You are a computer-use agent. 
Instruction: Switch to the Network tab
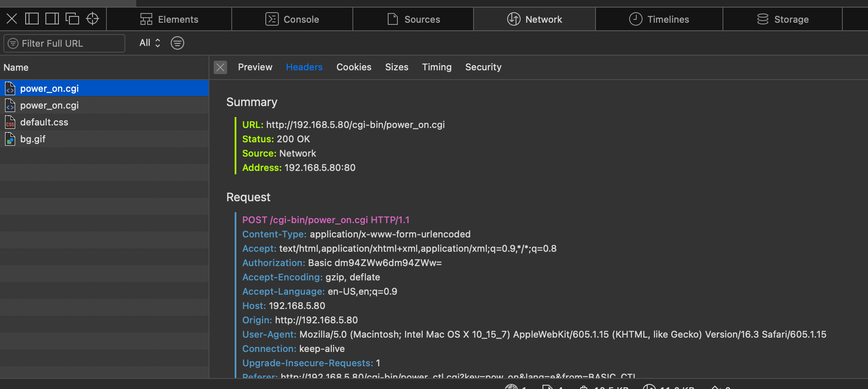tap(535, 19)
